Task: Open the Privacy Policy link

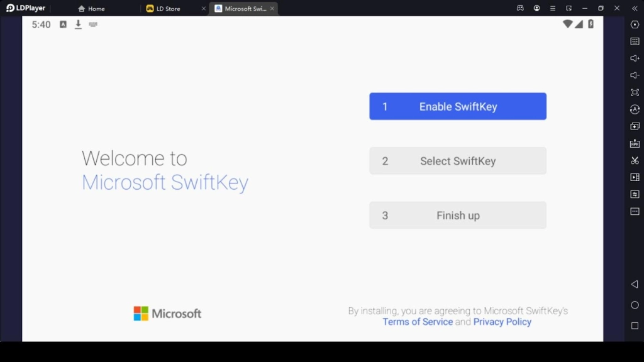Action: coord(502,322)
